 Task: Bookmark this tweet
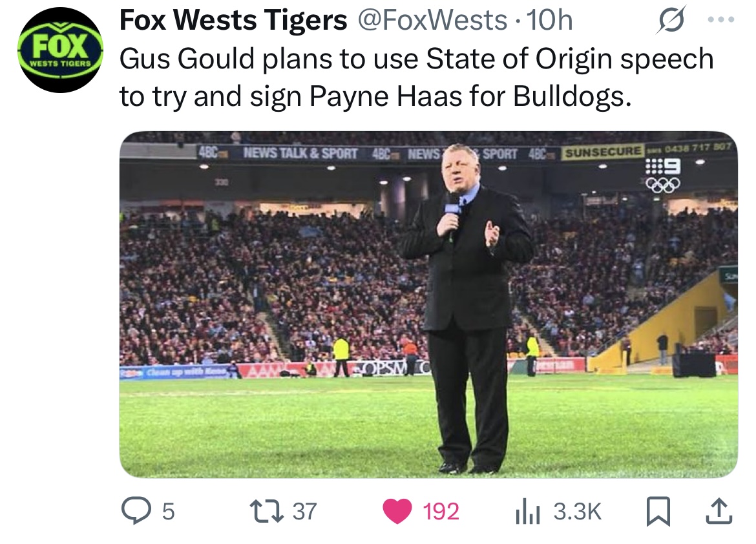coord(658,511)
